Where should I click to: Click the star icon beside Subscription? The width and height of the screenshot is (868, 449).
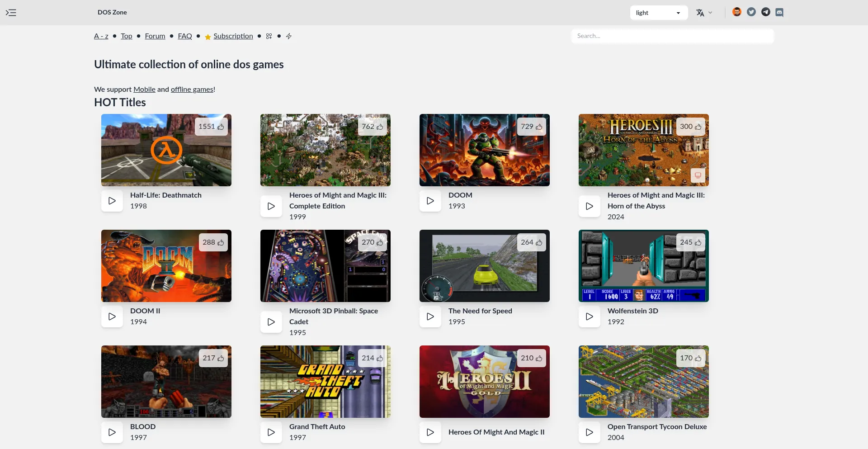point(208,37)
